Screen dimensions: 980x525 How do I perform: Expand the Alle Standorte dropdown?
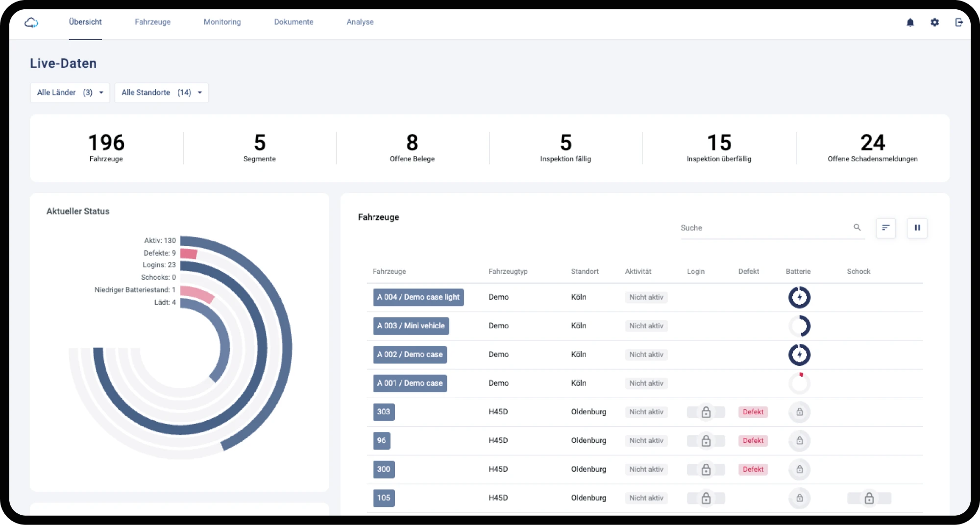click(x=161, y=93)
